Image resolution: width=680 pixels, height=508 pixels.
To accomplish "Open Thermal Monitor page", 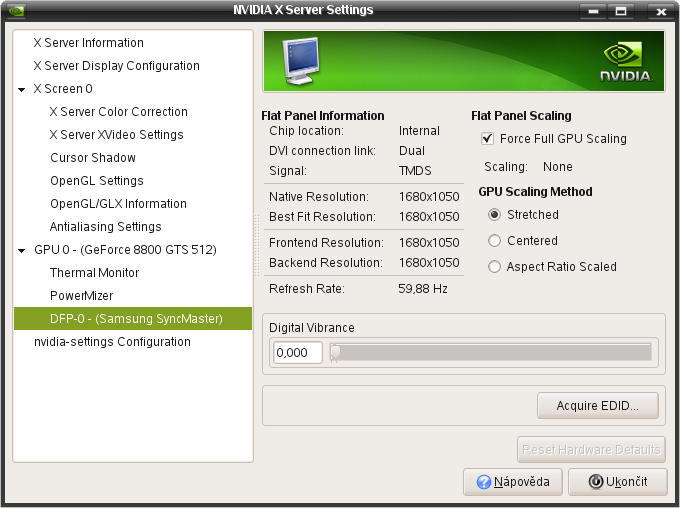I will pyautogui.click(x=94, y=272).
